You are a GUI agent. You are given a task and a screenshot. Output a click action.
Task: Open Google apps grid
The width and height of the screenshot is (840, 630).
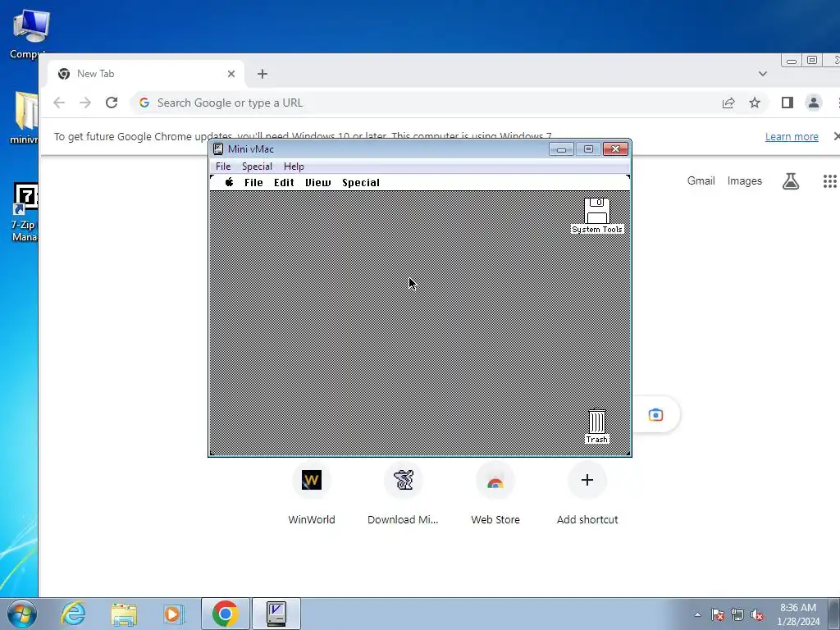(829, 181)
